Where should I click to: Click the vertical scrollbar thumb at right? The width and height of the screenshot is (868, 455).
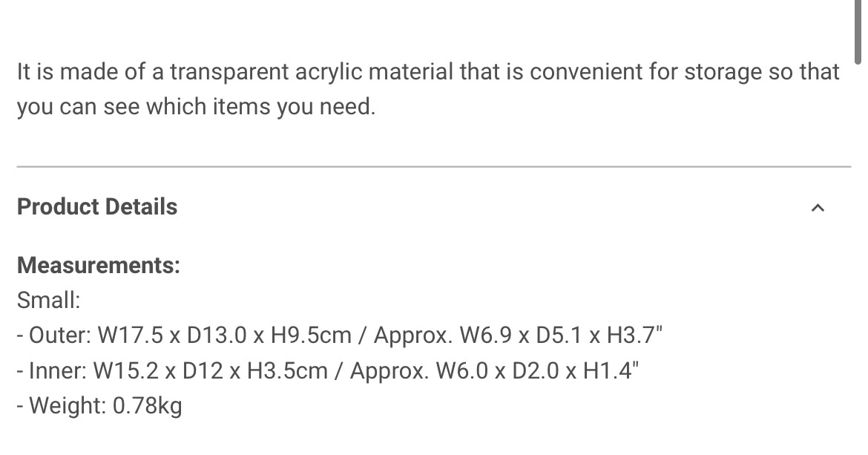858,32
